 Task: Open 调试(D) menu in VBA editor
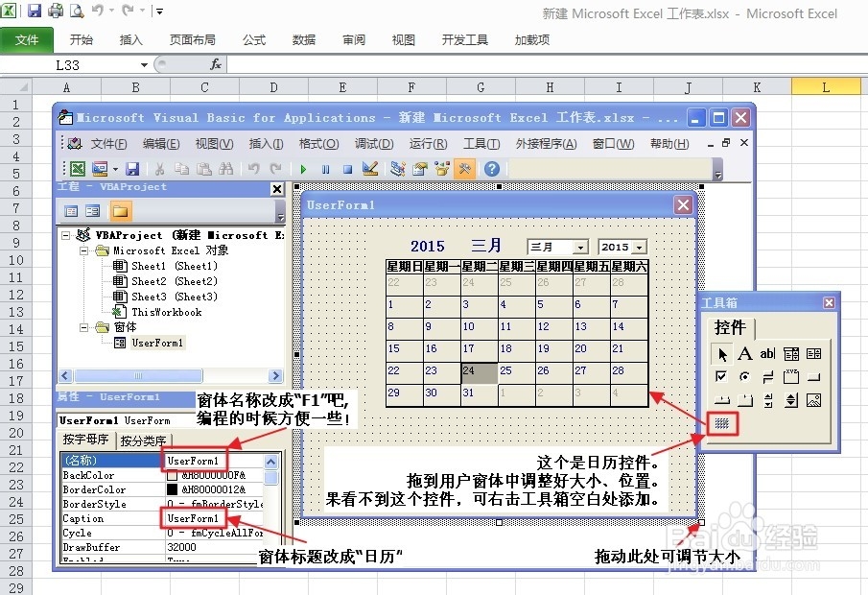[374, 144]
